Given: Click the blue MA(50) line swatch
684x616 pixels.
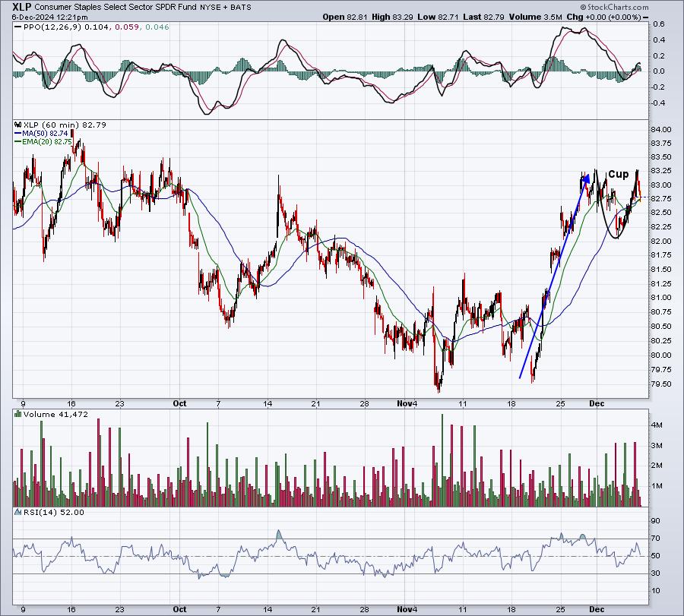Looking at the screenshot, I should tap(18, 134).
